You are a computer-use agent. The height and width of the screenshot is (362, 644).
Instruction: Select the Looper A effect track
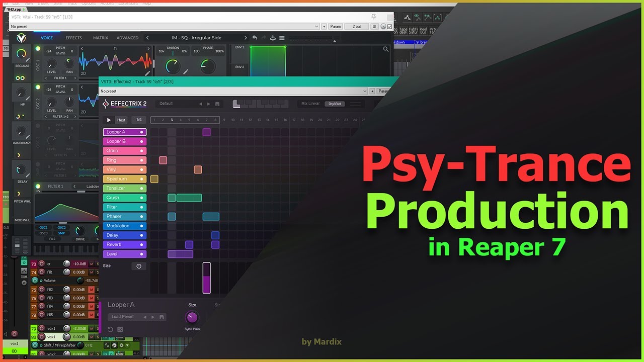125,132
